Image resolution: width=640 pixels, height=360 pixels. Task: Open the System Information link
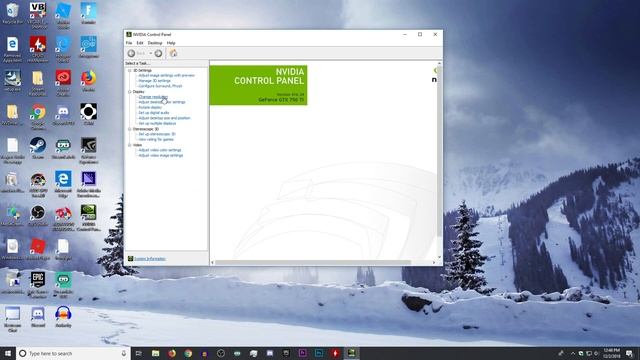[x=150, y=259]
